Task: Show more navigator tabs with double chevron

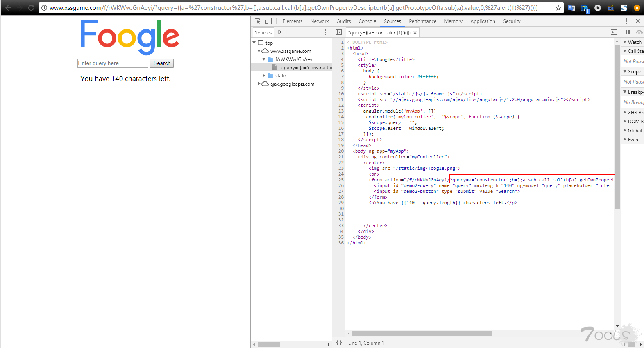Action: pyautogui.click(x=279, y=32)
